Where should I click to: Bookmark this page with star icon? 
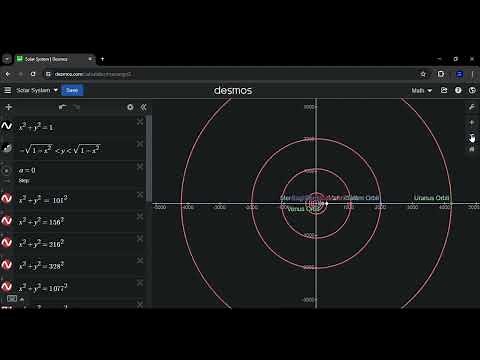pos(423,74)
